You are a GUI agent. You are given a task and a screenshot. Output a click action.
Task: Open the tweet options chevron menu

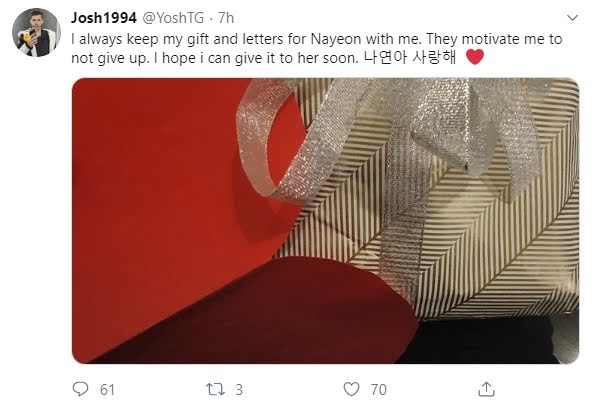pyautogui.click(x=572, y=18)
